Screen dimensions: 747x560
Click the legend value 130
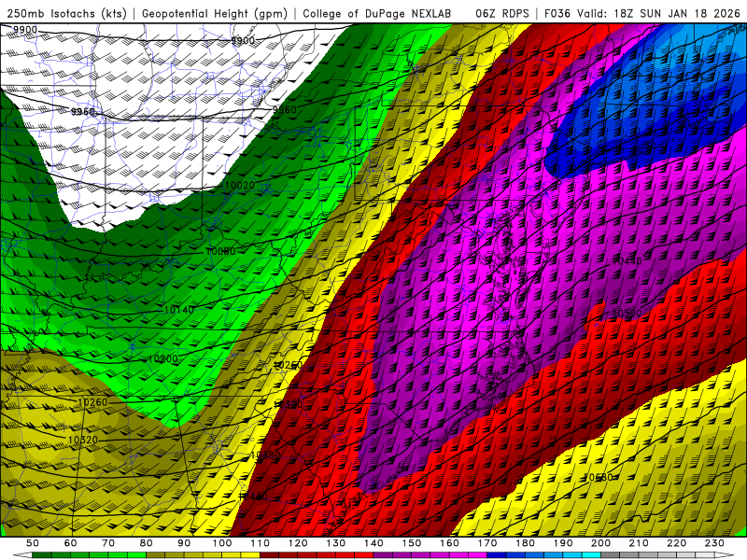[336, 543]
